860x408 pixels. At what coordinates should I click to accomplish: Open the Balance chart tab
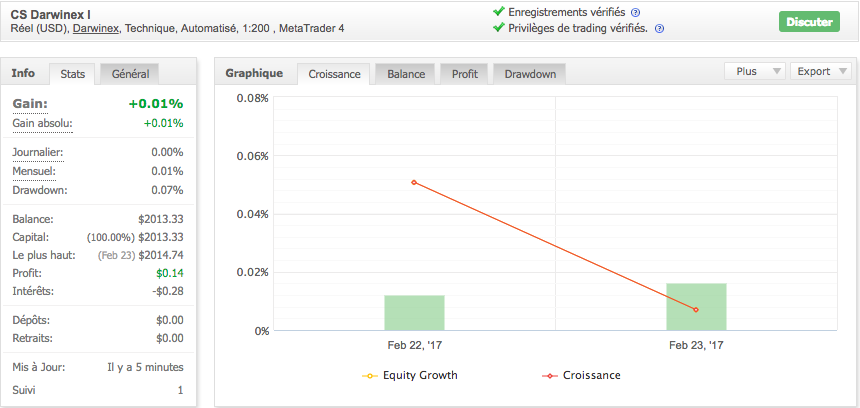(406, 74)
